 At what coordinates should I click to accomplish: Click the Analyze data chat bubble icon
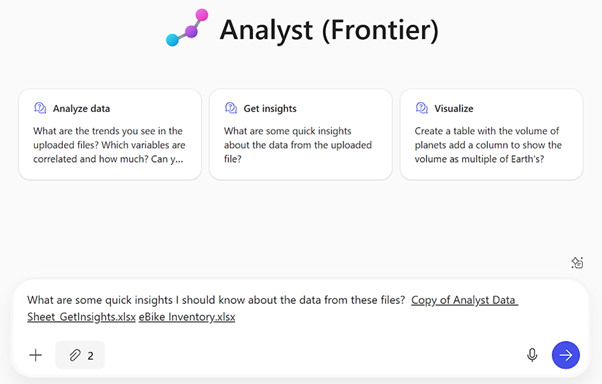click(40, 108)
